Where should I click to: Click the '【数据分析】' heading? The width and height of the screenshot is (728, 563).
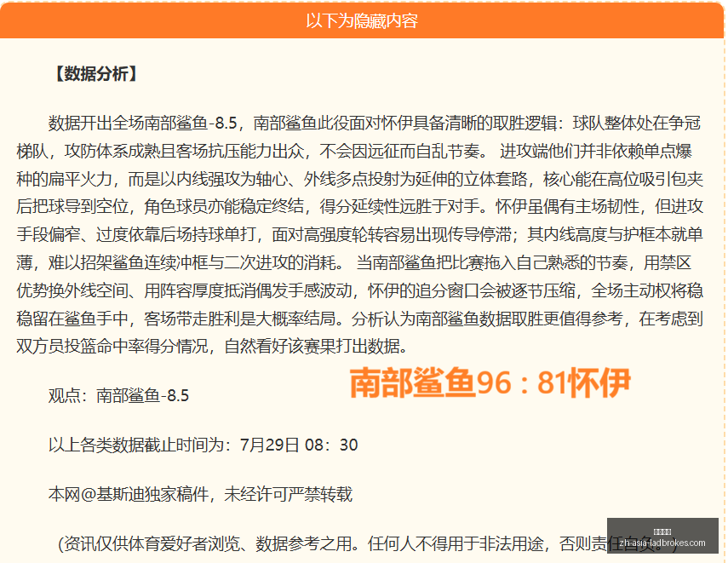95,74
